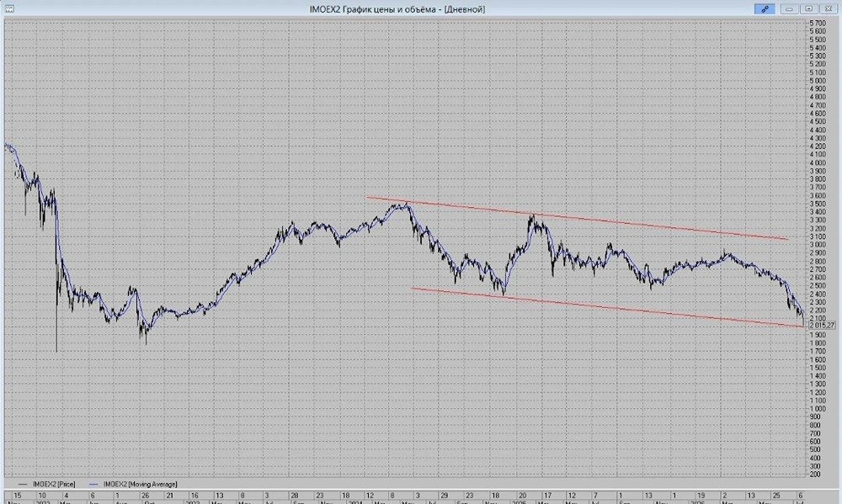Click the 2024 date marker on time axis

tap(355, 501)
